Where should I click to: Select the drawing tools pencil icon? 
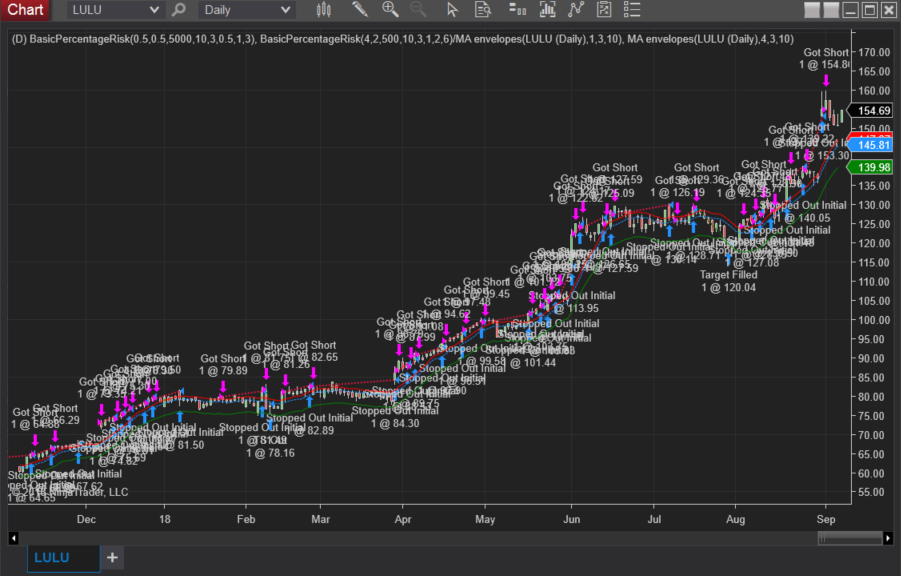click(360, 10)
